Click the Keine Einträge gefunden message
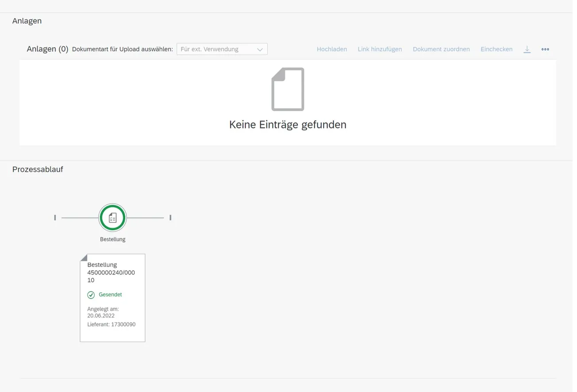This screenshot has height=392, width=577. 288,125
